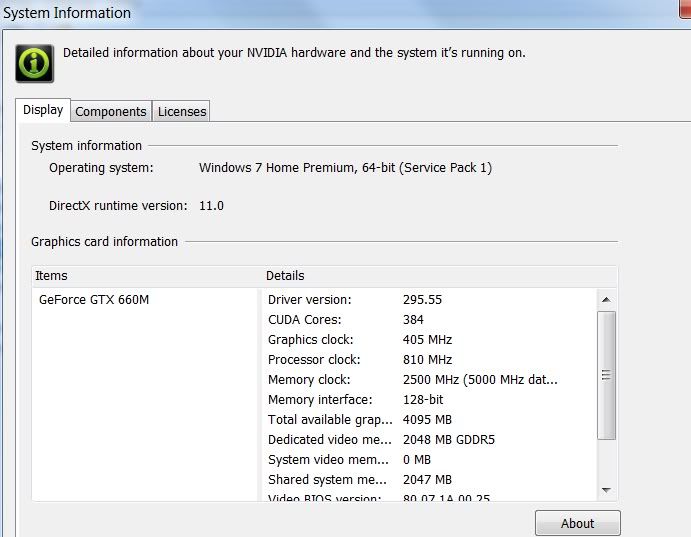Select the Graphics clock row label
The width and height of the screenshot is (691, 537).
coord(311,340)
